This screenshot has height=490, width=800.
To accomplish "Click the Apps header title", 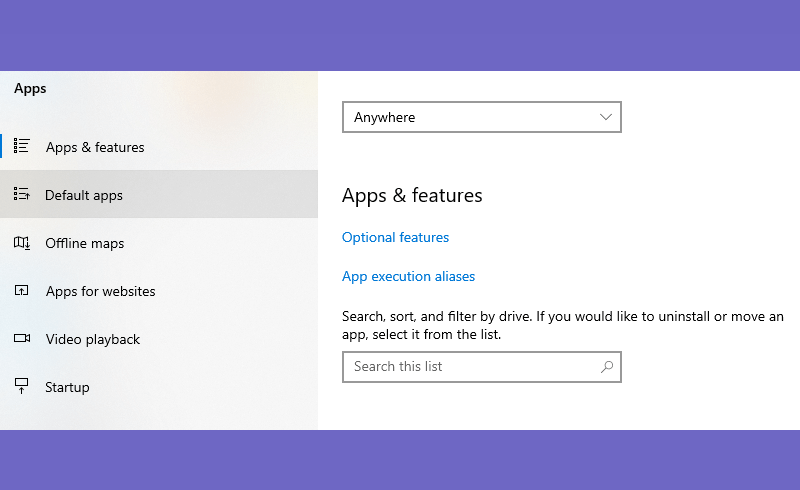I will click(x=30, y=89).
